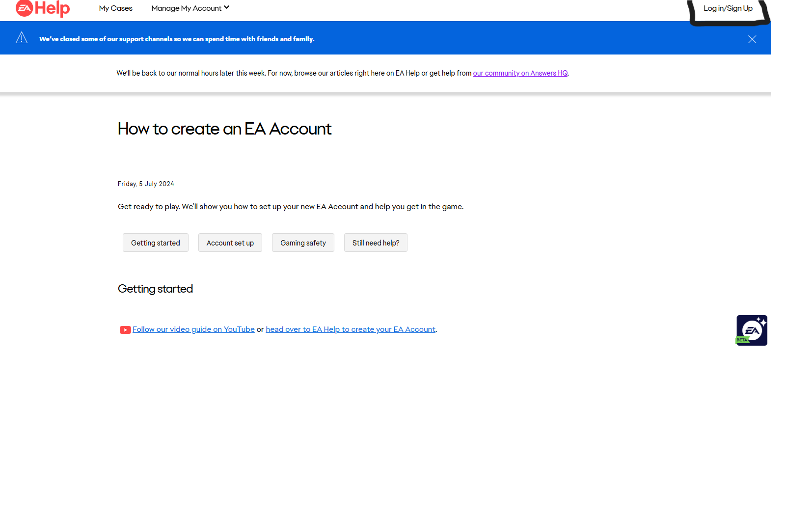
Task: Expand the Manage My Account menu
Action: click(190, 8)
